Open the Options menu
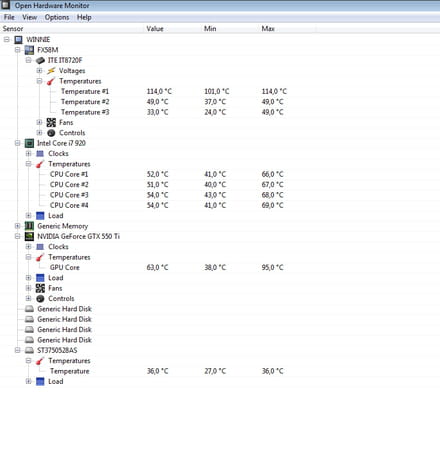Viewport: 440px width, 473px height. point(57,17)
